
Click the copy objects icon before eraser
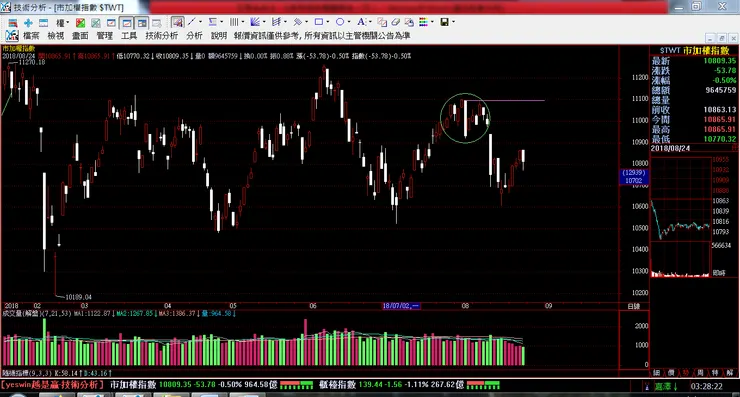pos(382,22)
